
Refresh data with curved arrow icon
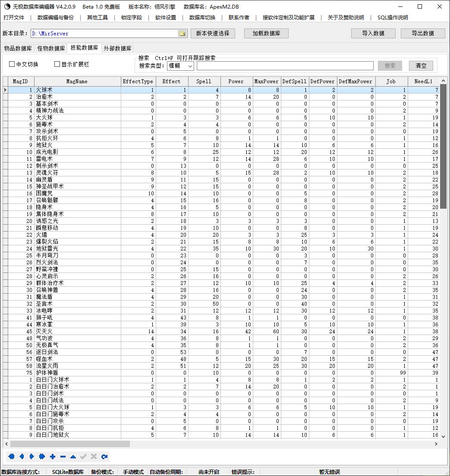click(104, 456)
